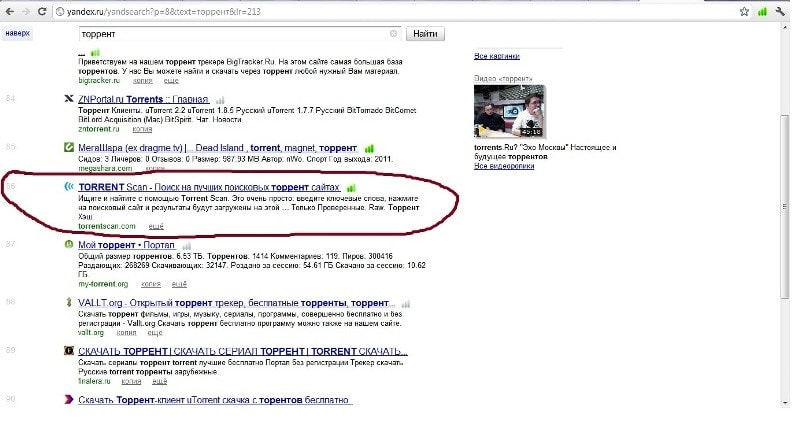
Task: Open the TORRENT Scan search result
Action: 209,187
